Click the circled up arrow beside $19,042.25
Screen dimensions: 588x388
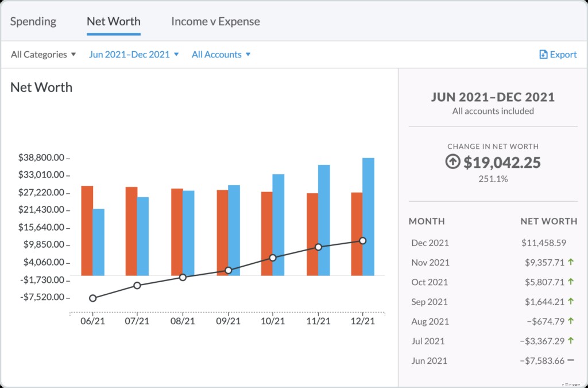click(x=454, y=163)
